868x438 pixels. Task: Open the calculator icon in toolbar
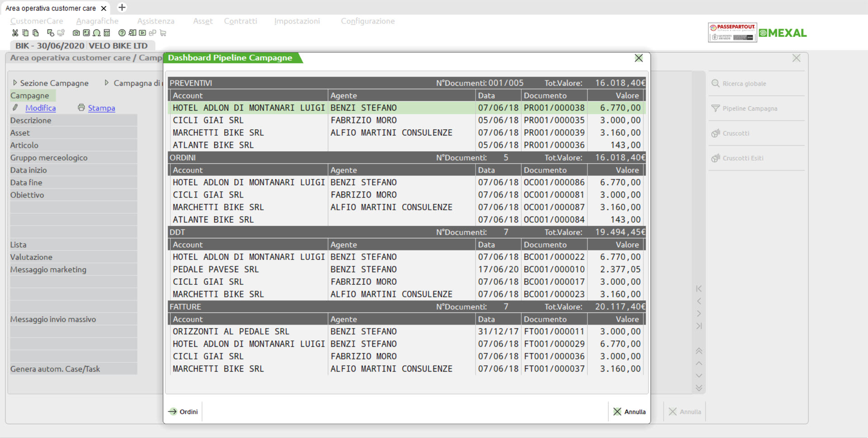click(x=107, y=33)
